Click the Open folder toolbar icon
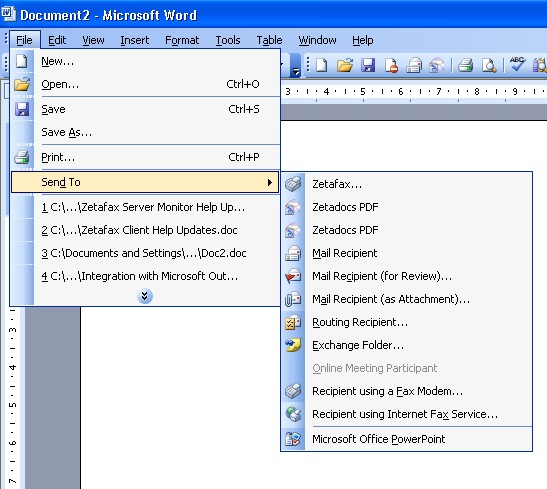This screenshot has height=489, width=547. pyautogui.click(x=345, y=65)
